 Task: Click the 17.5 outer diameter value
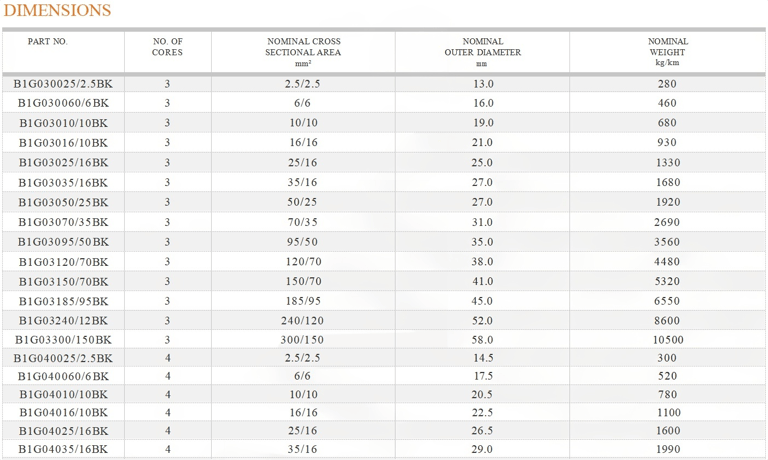(x=482, y=376)
